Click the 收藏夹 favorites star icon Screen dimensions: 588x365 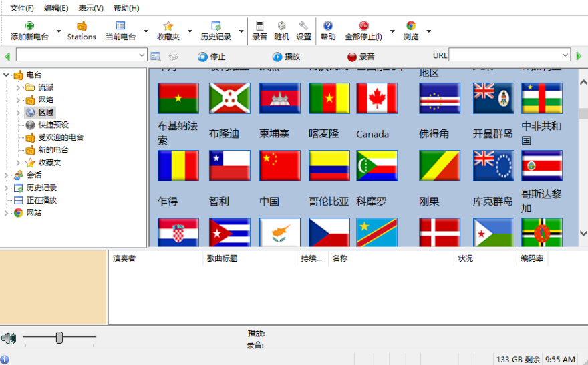tap(168, 26)
